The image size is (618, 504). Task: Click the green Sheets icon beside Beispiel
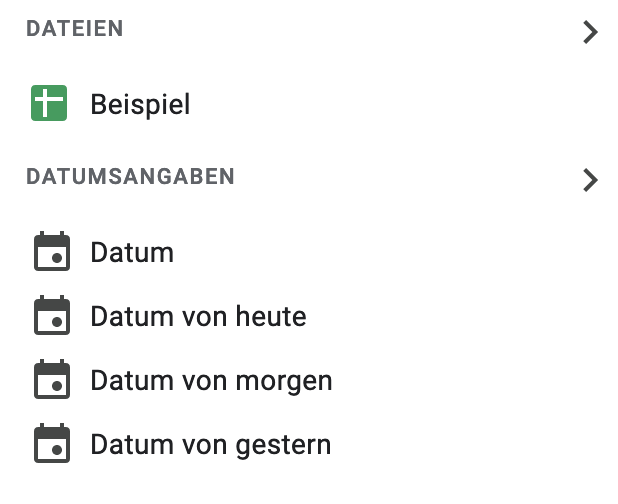click(49, 103)
